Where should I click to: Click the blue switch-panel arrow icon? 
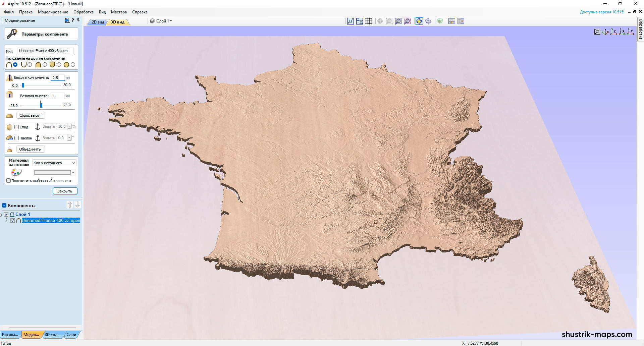67,20
